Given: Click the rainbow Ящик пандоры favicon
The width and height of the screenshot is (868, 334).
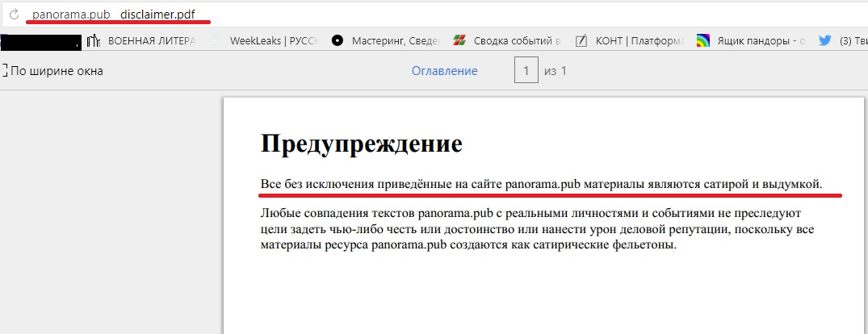Looking at the screenshot, I should tap(703, 40).
